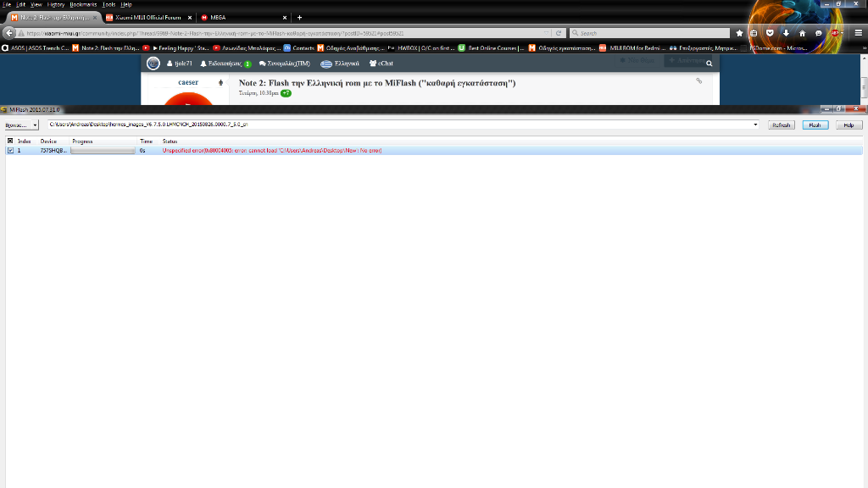Select the red Unspecified error status text
This screenshot has width=868, height=488.
click(x=272, y=151)
